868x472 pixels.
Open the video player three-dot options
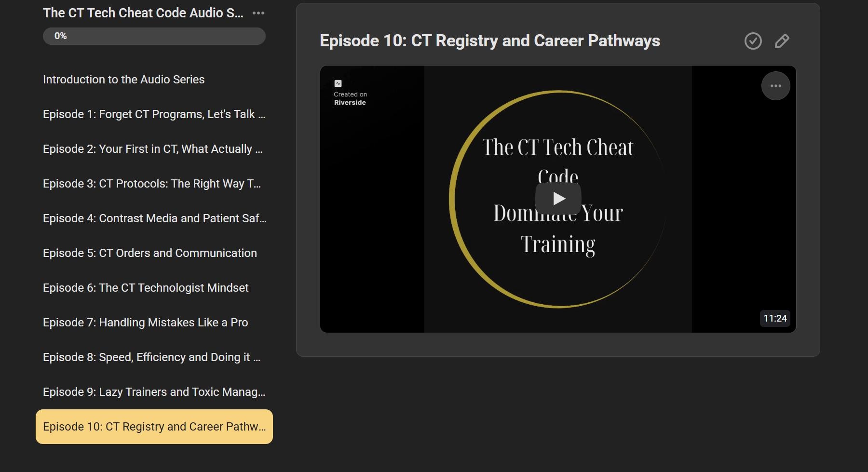775,86
